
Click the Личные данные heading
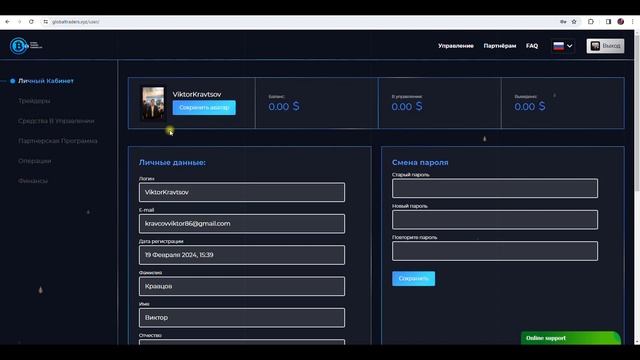click(x=172, y=162)
